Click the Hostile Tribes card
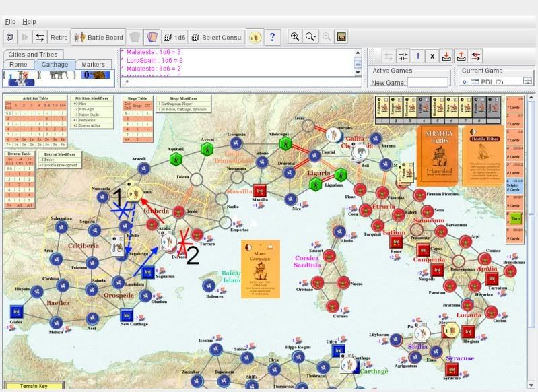This screenshot has width=538, height=392. [x=483, y=155]
